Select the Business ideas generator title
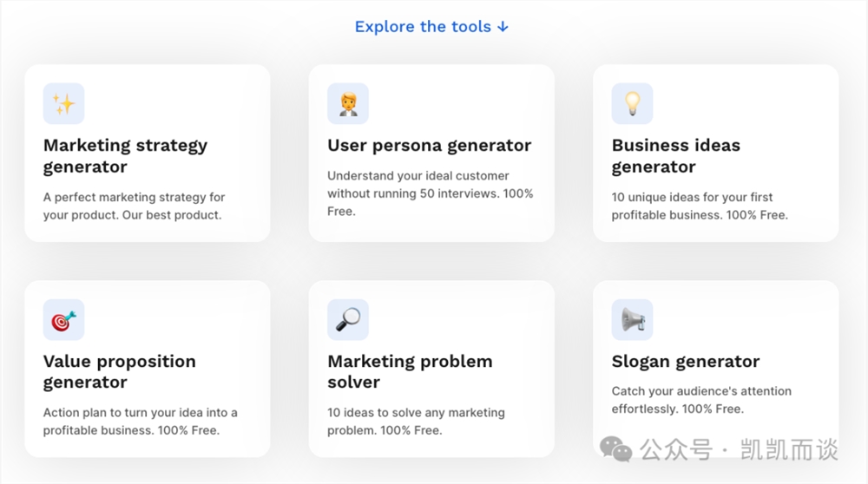Viewport: 868px width, 484px height. 675,156
